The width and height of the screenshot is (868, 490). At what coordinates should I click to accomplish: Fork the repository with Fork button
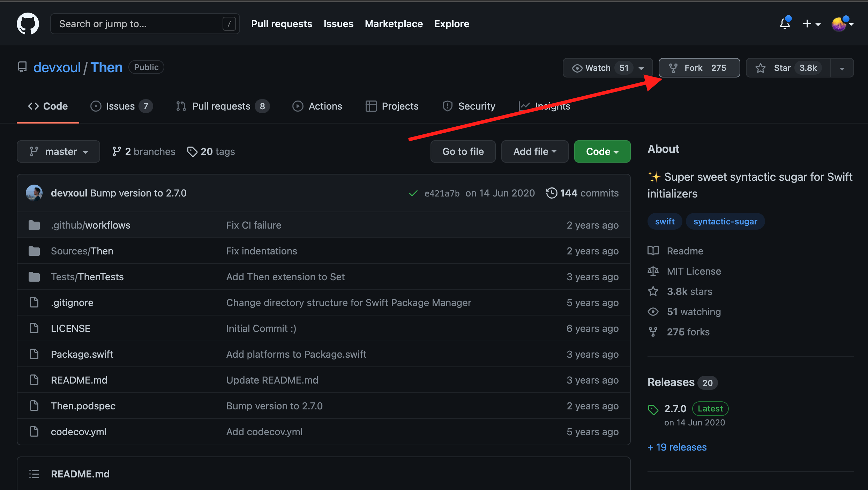coord(699,68)
